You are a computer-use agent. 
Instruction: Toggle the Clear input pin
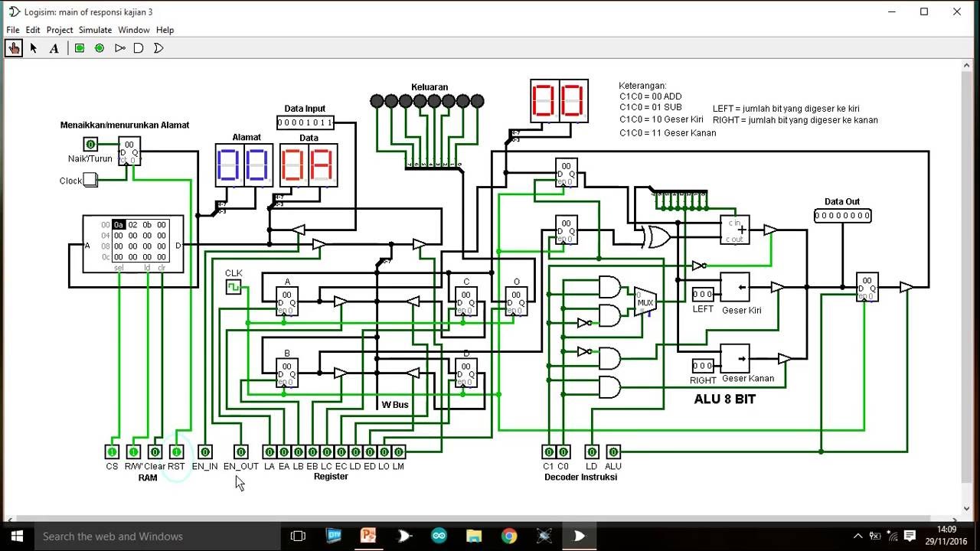click(x=155, y=452)
